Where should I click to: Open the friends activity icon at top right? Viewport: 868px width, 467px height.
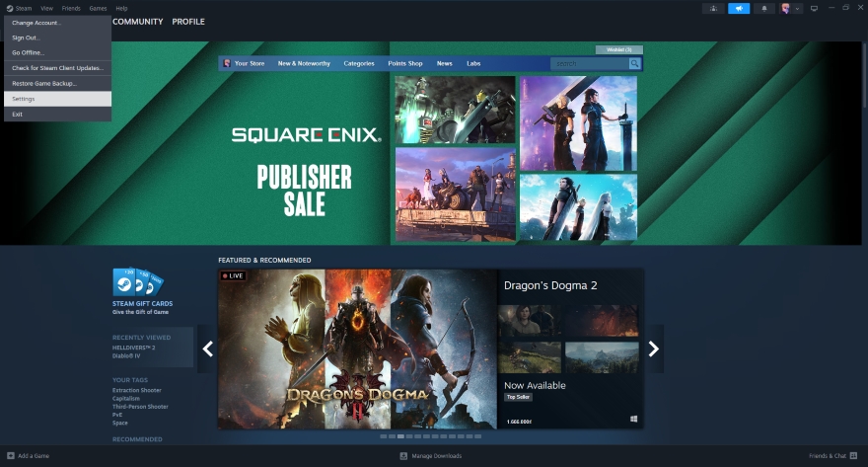pos(713,8)
